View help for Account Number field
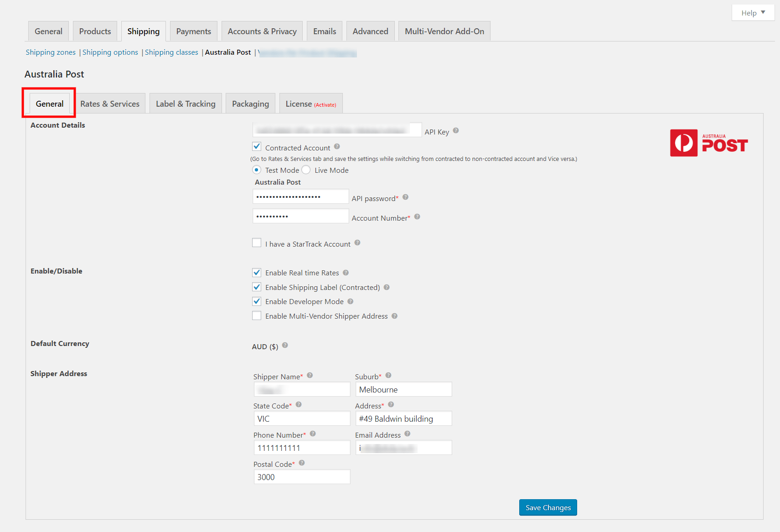The image size is (780, 532). [417, 217]
